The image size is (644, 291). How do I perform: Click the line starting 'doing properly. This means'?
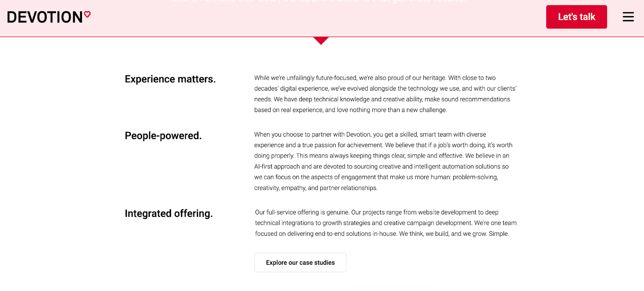click(382, 156)
